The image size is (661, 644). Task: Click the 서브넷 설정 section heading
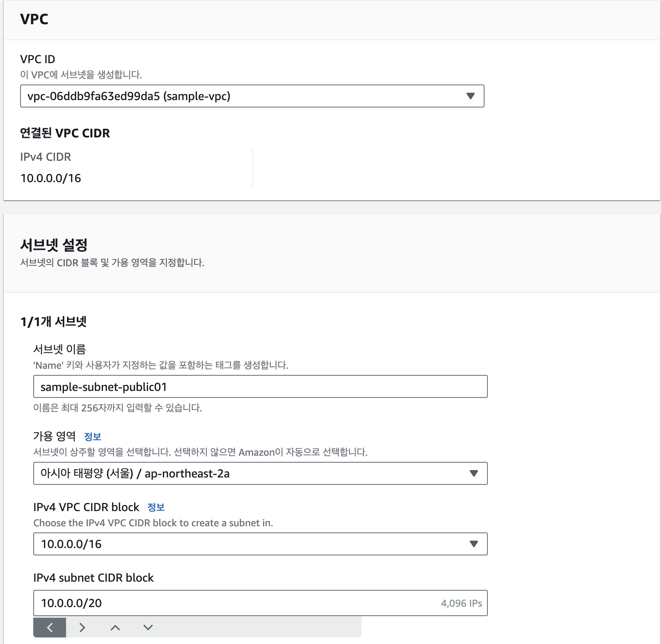(x=54, y=245)
